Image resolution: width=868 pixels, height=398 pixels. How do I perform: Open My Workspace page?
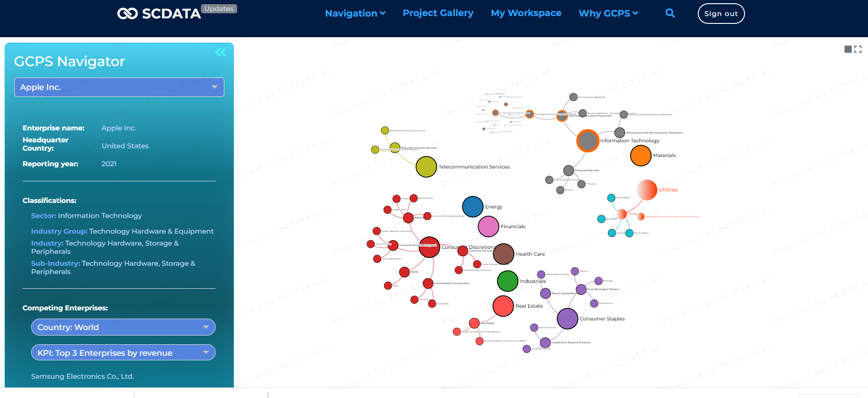click(x=526, y=13)
